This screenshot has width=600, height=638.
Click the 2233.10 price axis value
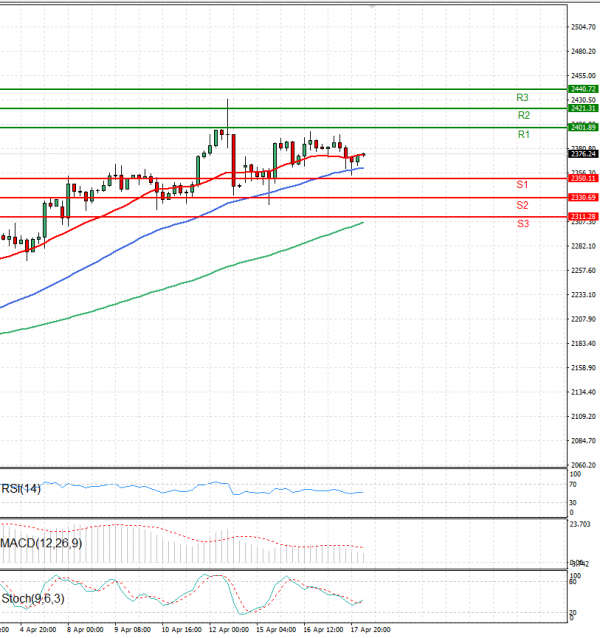(x=583, y=295)
